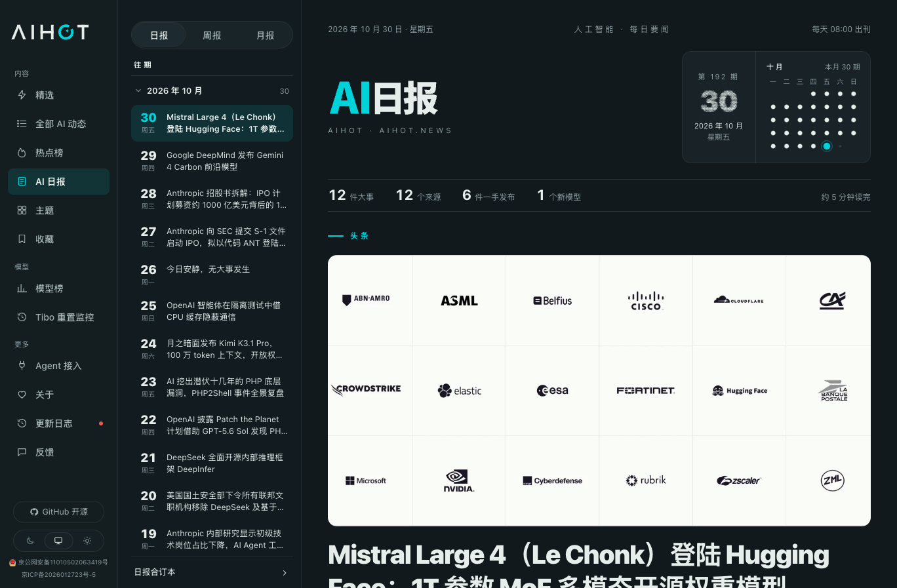This screenshot has width=897, height=588.
Task: Open the 模型榜 chart icon
Action: pyautogui.click(x=22, y=288)
